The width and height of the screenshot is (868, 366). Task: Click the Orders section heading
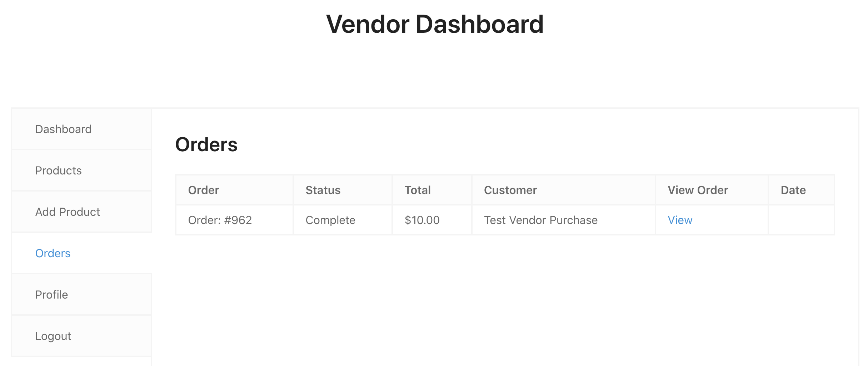click(x=206, y=144)
